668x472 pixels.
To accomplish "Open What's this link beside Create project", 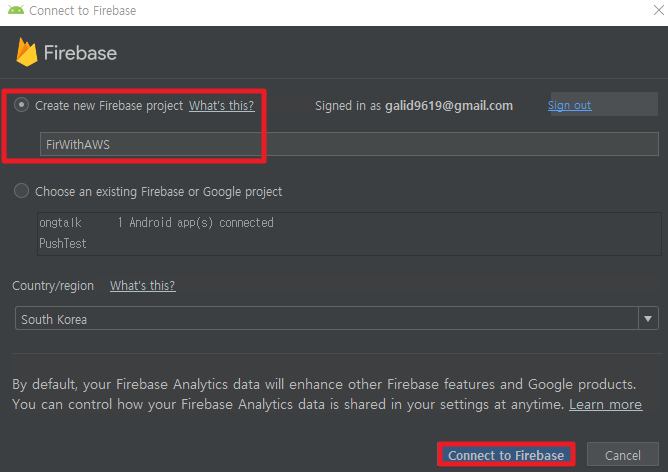I will (x=222, y=106).
